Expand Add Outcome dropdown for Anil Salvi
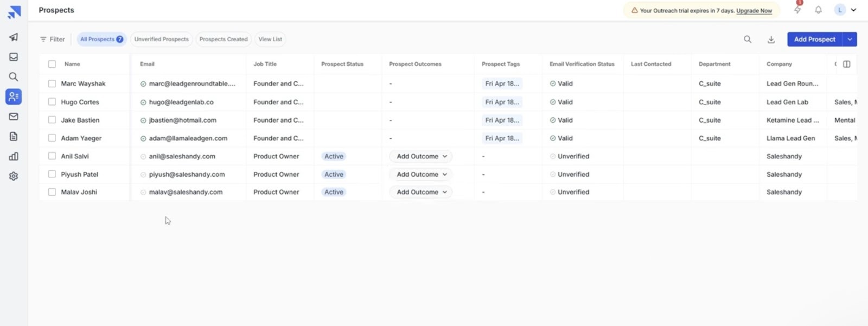Viewport: 868px width, 326px height. click(x=421, y=156)
